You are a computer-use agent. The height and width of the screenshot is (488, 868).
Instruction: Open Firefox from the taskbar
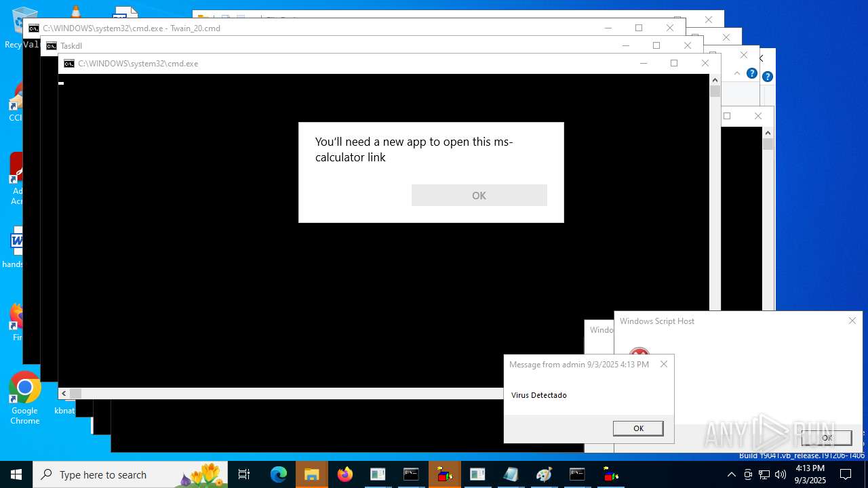pyautogui.click(x=345, y=474)
